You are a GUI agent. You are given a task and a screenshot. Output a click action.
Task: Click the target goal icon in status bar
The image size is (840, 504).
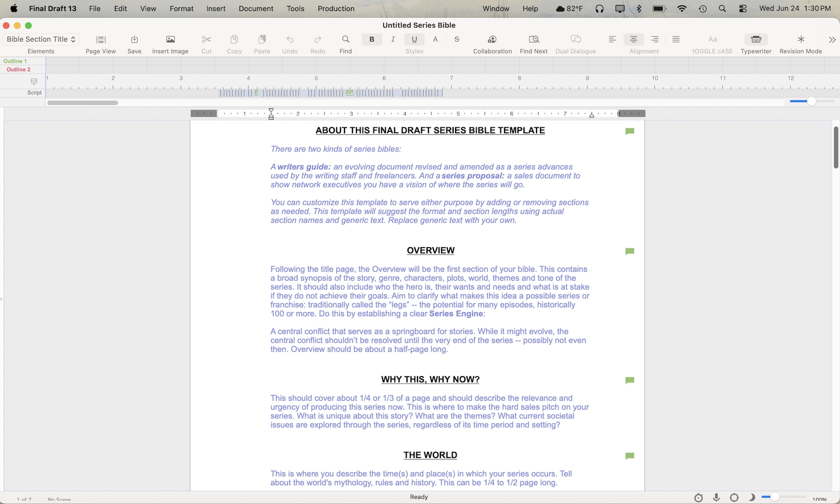click(734, 498)
